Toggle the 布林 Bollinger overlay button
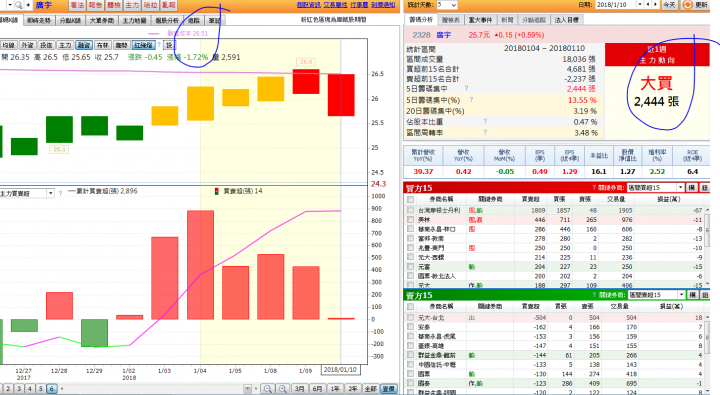Screen dimensions: 720x395 [103, 45]
